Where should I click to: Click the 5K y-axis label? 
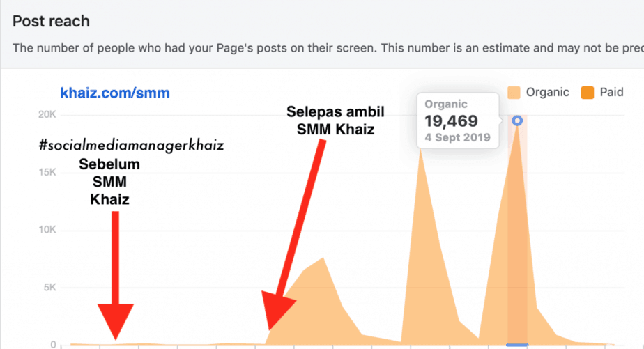point(49,288)
